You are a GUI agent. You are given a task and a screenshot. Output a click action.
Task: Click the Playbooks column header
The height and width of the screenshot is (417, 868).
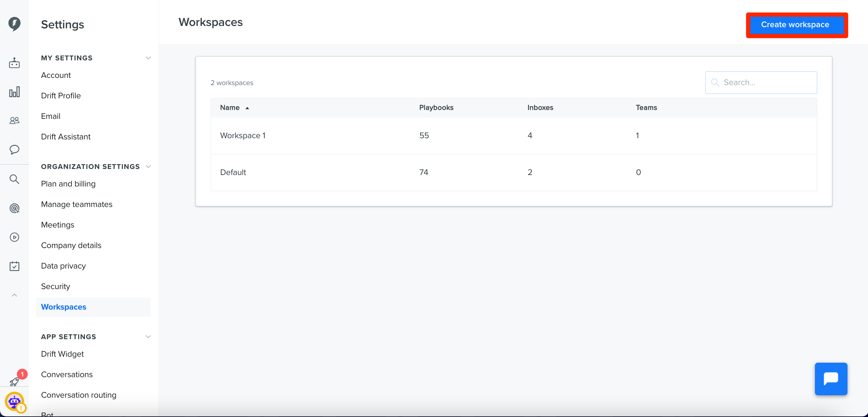pyautogui.click(x=436, y=108)
